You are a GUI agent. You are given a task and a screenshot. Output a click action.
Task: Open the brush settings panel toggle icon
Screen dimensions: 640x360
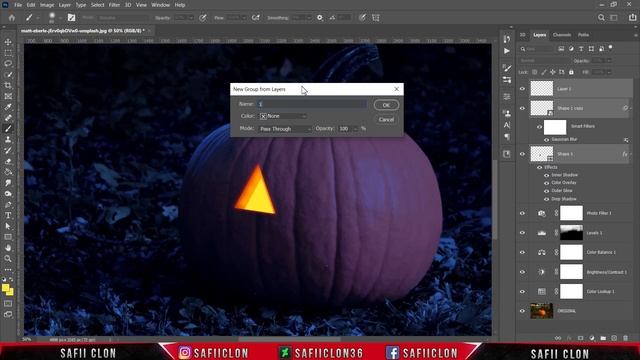pyautogui.click(x=71, y=18)
